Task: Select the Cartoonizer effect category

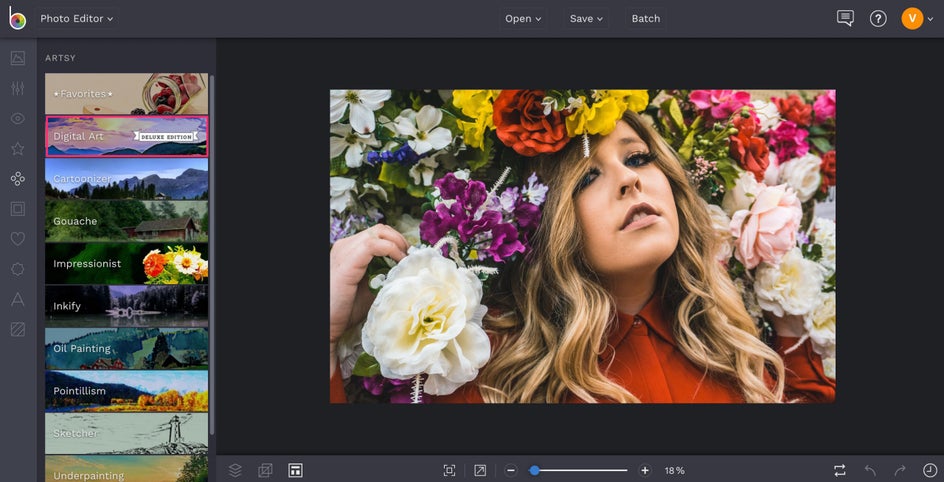Action: point(127,179)
